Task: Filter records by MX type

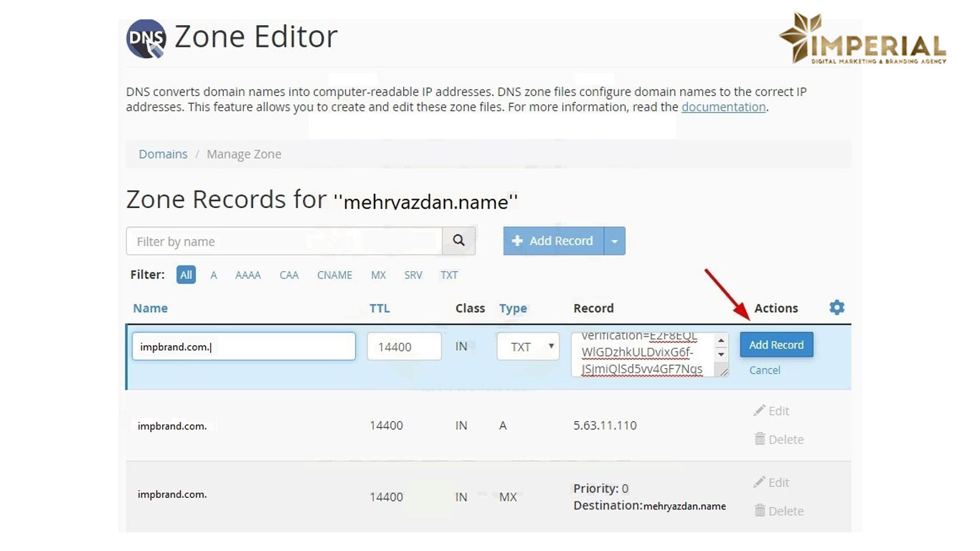Action: tap(378, 275)
